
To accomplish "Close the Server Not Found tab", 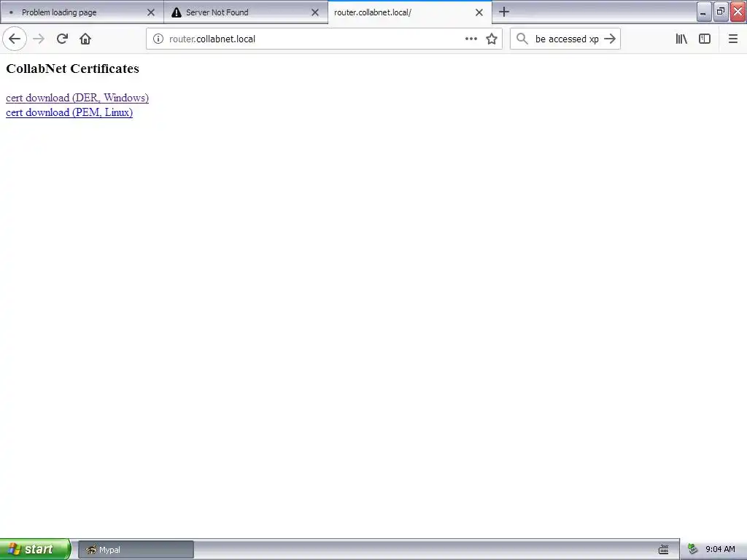I will (x=315, y=12).
